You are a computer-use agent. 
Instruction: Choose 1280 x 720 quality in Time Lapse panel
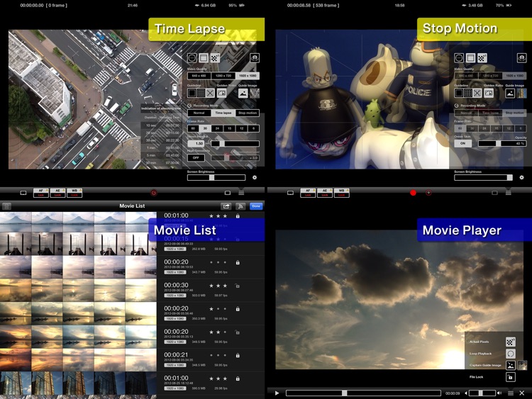223,76
